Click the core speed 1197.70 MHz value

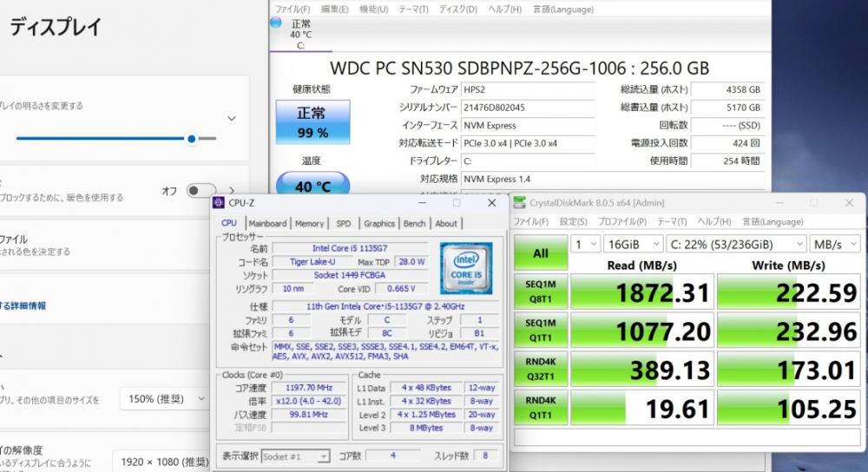pyautogui.click(x=309, y=388)
